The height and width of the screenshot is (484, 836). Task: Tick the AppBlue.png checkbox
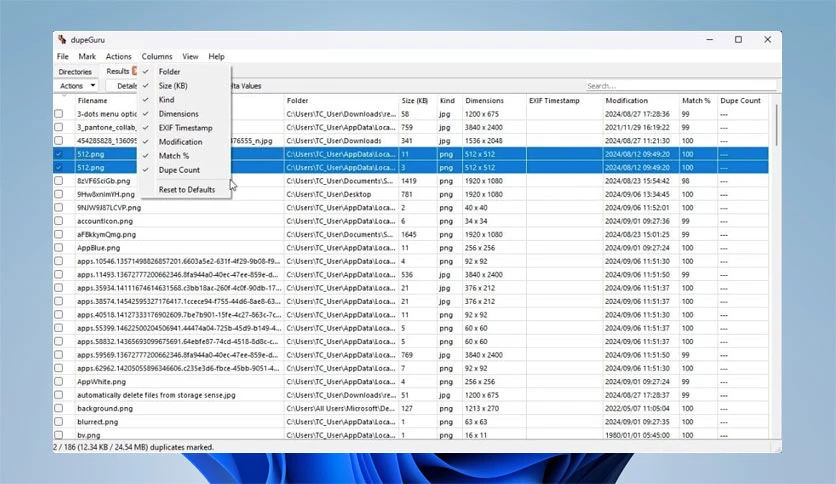pyautogui.click(x=59, y=248)
